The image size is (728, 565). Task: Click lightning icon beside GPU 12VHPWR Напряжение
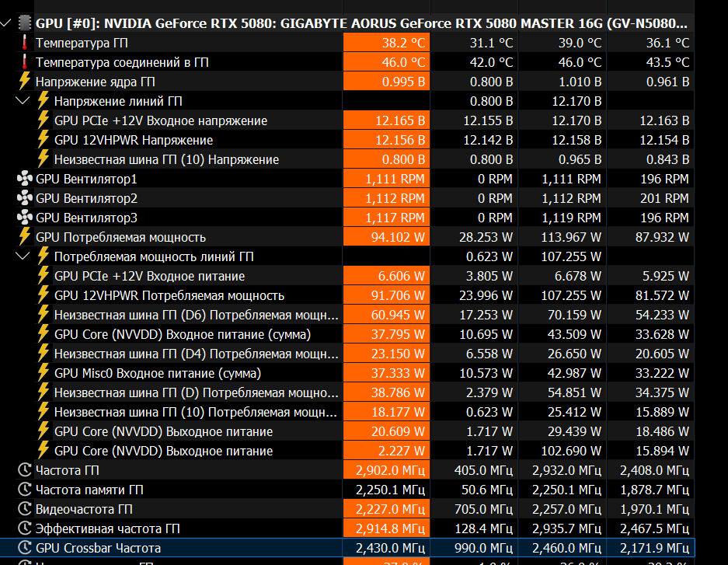coord(44,140)
